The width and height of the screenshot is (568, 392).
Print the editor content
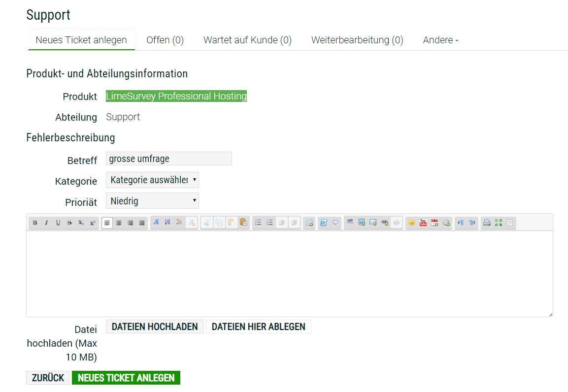(x=487, y=223)
